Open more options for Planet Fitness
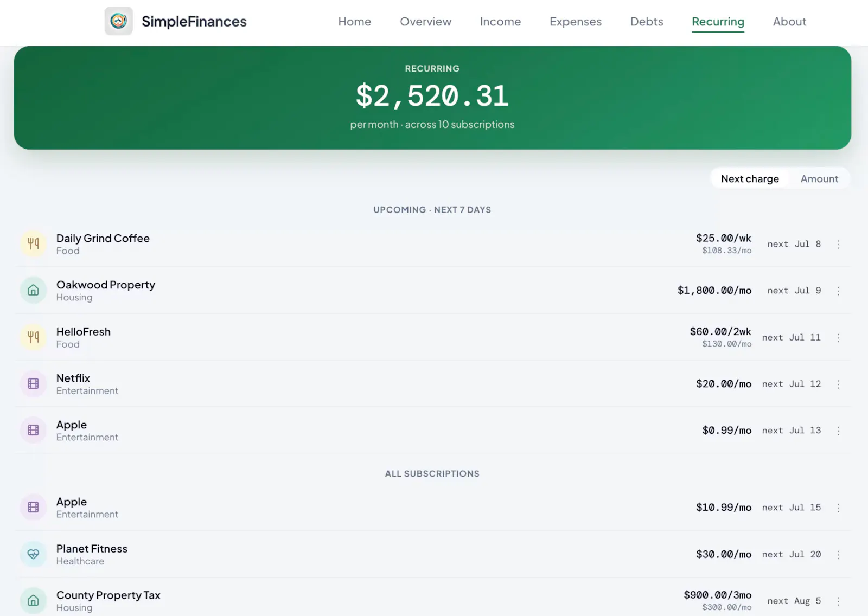The image size is (868, 616). tap(838, 554)
